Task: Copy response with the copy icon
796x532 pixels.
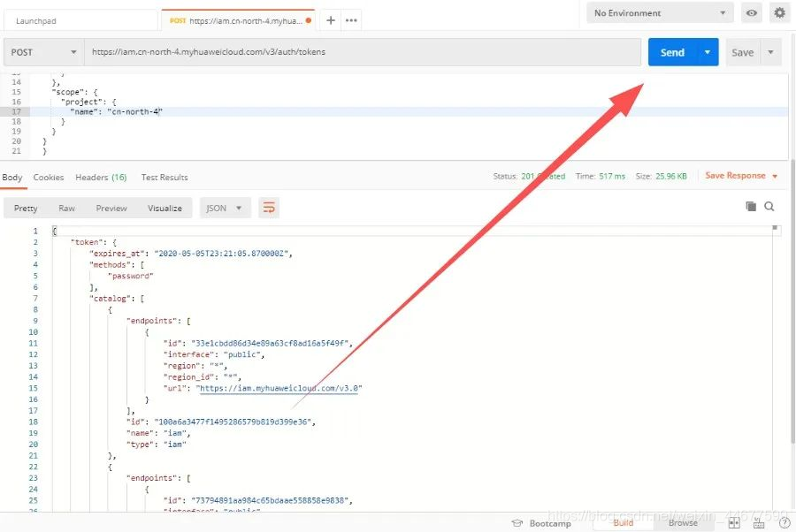Action: pos(750,206)
